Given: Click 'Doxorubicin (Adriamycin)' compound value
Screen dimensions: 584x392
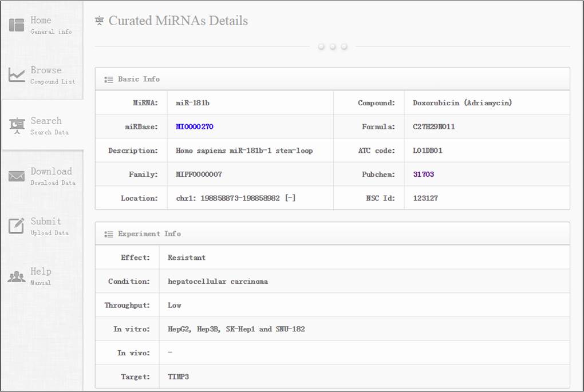Looking at the screenshot, I should [x=462, y=103].
